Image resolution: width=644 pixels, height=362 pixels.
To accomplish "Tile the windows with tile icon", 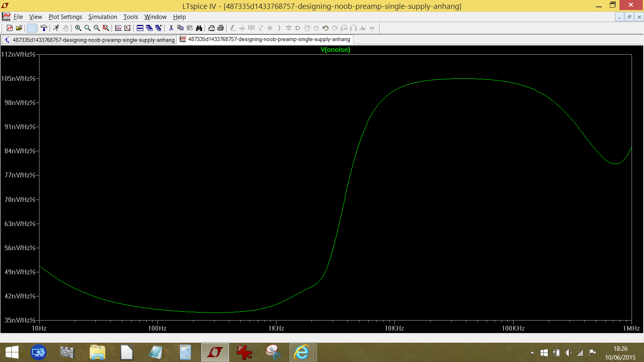I will (140, 28).
